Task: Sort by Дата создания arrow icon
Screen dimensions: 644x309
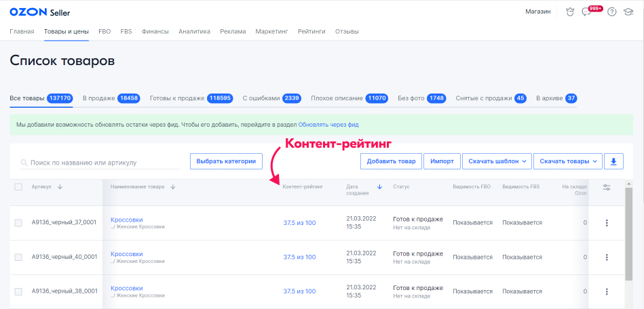Action: tap(379, 187)
